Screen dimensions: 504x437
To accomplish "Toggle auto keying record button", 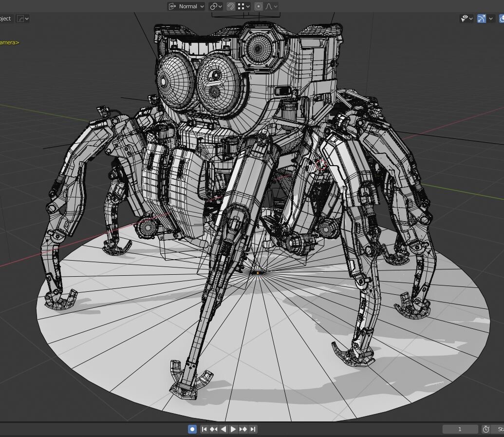I will pyautogui.click(x=192, y=429).
